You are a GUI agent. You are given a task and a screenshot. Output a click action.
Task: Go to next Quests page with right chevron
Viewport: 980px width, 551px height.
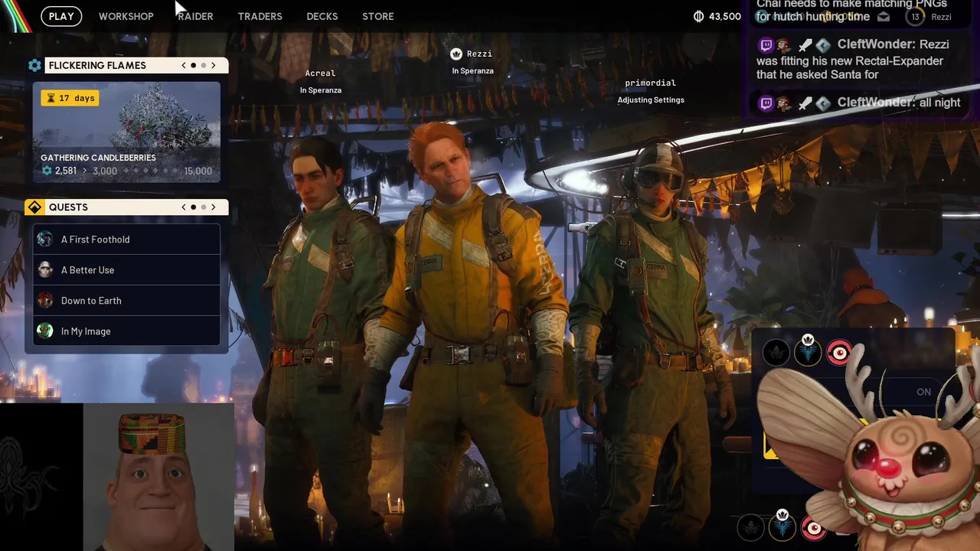coord(214,207)
